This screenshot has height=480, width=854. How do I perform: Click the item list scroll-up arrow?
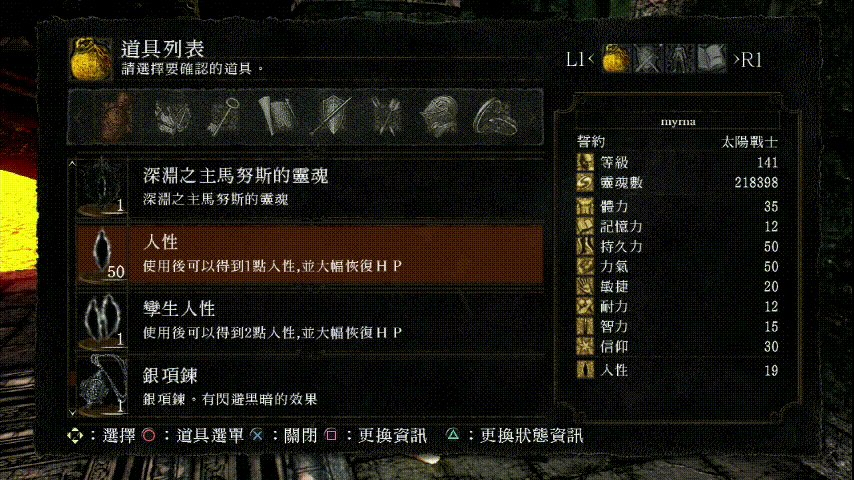(72, 163)
